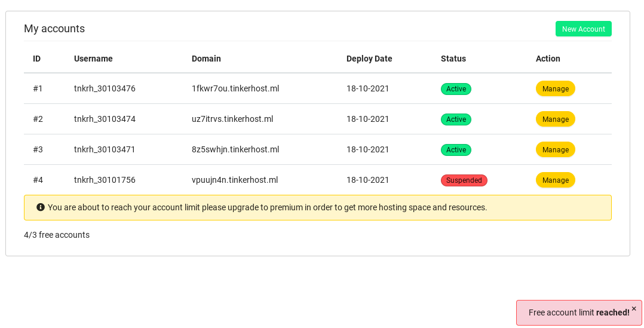The width and height of the screenshot is (644, 328).
Task: Click the Active badge for account #3
Action: click(456, 149)
